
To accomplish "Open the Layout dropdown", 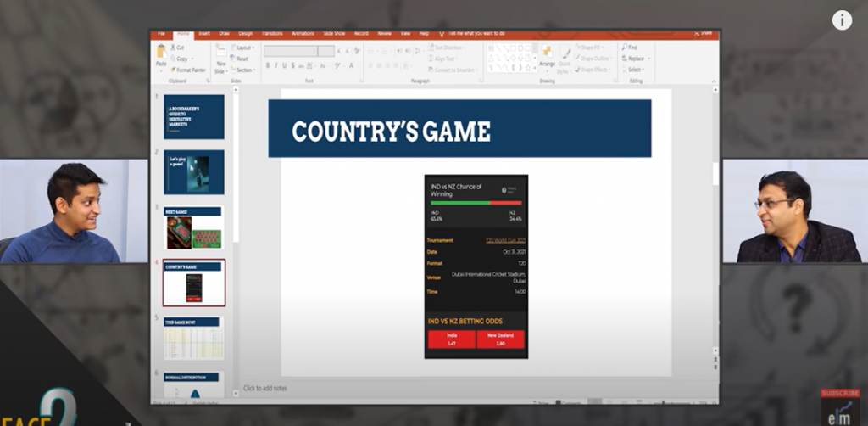I will 242,48.
